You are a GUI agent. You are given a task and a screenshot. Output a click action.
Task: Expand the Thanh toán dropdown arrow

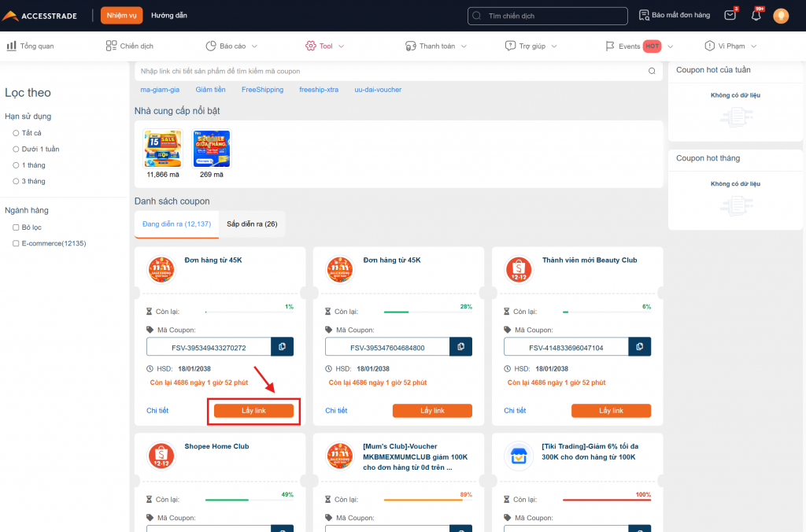point(464,46)
